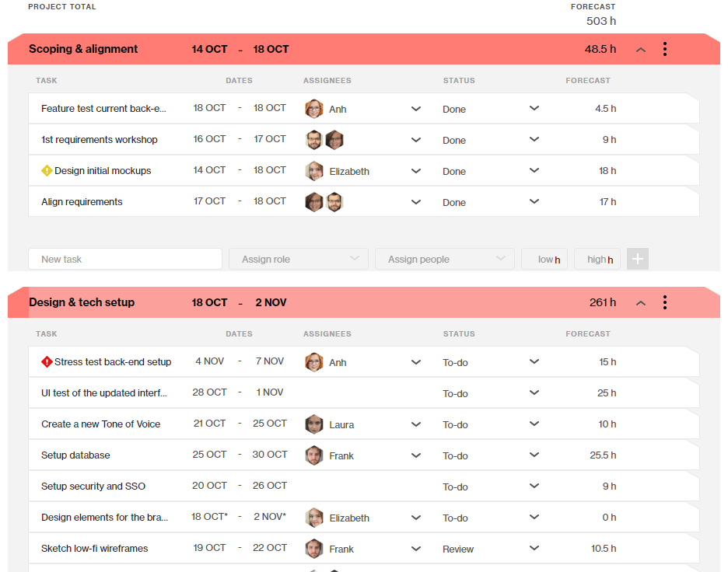Open assignee dropdown for Align requirements
Viewport: 728px width, 572px height.
416,202
